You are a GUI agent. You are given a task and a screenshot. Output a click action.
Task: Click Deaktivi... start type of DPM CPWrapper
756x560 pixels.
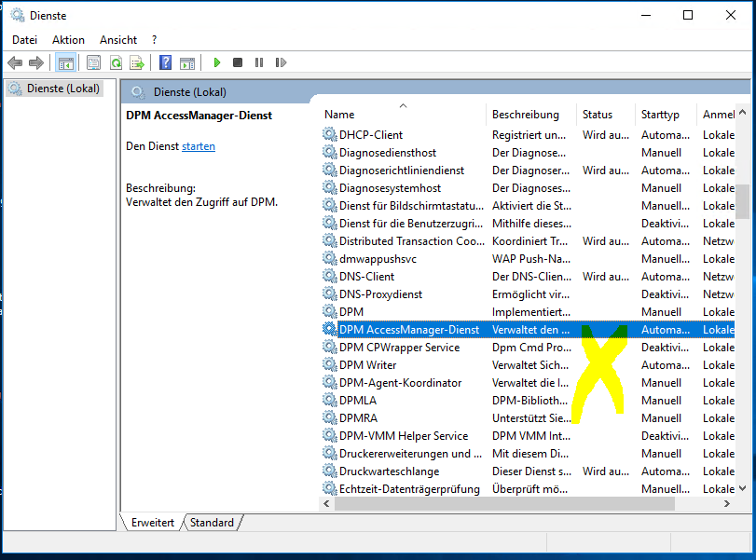tap(665, 347)
